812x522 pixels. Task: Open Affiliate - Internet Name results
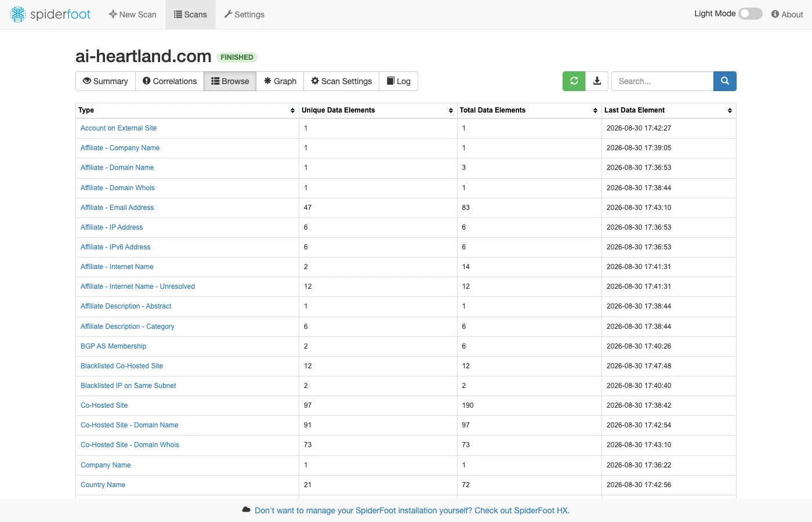pos(117,267)
